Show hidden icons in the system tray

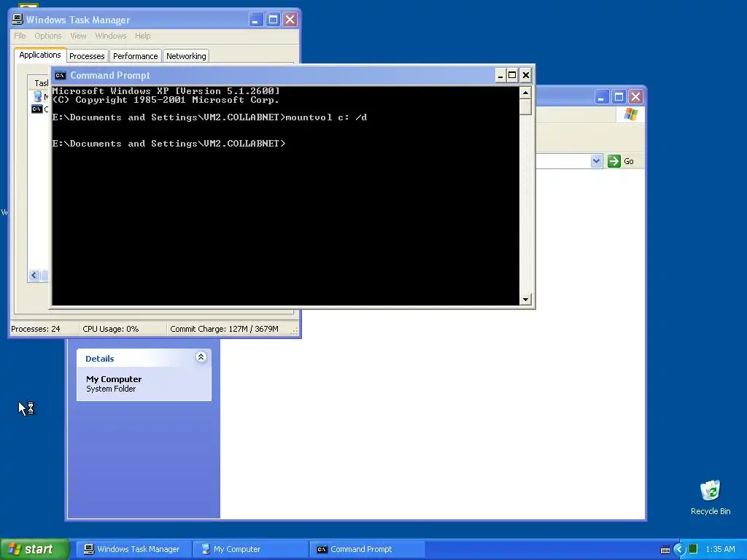679,549
